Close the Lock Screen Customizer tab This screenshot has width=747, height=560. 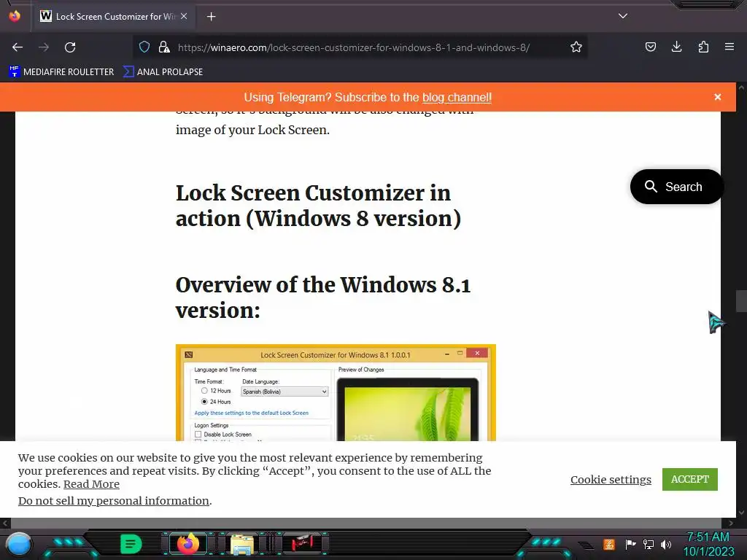tap(184, 16)
